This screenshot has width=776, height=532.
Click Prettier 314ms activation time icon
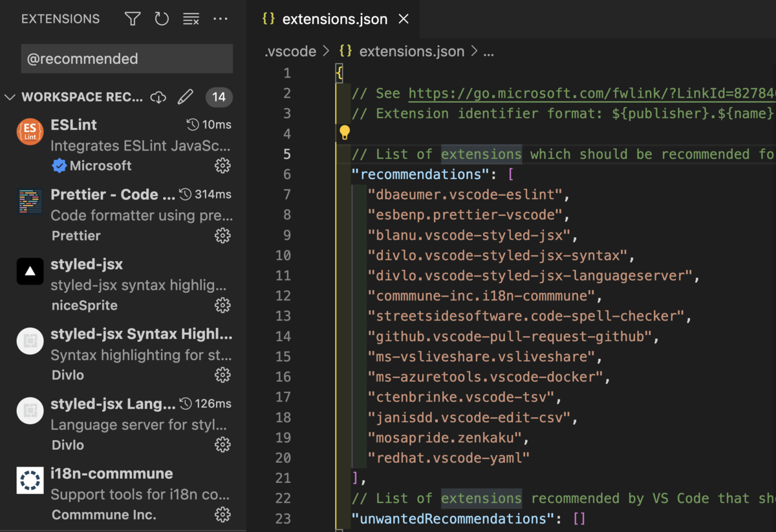tap(185, 195)
